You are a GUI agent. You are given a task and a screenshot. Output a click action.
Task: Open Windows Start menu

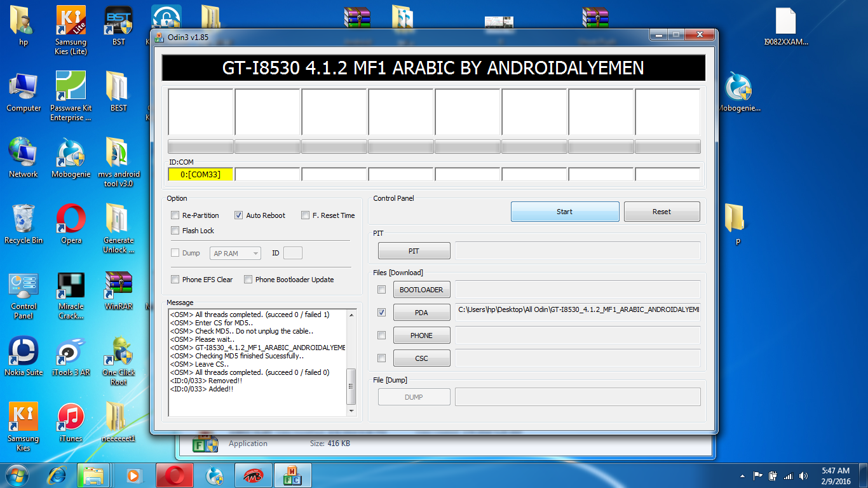coord(17,475)
